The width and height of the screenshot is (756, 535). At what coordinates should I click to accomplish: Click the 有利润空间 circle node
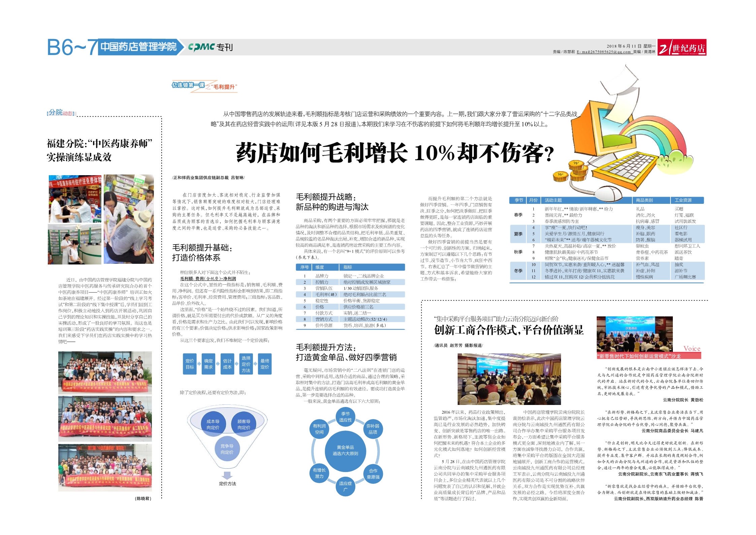pos(319,429)
